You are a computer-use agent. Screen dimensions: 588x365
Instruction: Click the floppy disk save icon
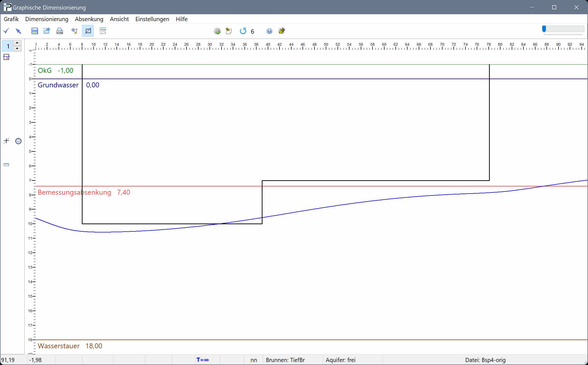click(x=34, y=31)
